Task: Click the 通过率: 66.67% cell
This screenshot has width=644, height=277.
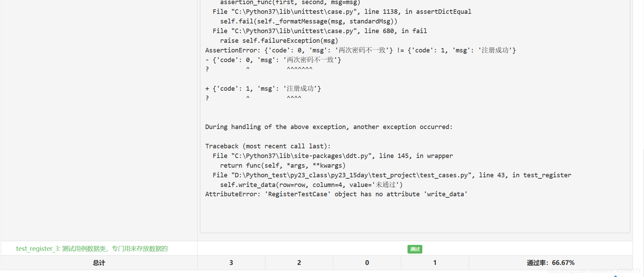Action: coord(551,263)
